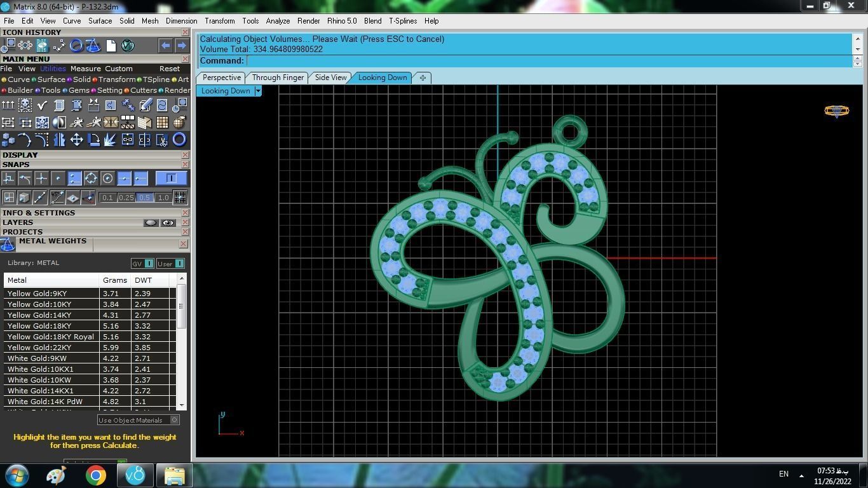Add a new viewport tab with plus
Screen dimensions: 868x488
point(423,78)
